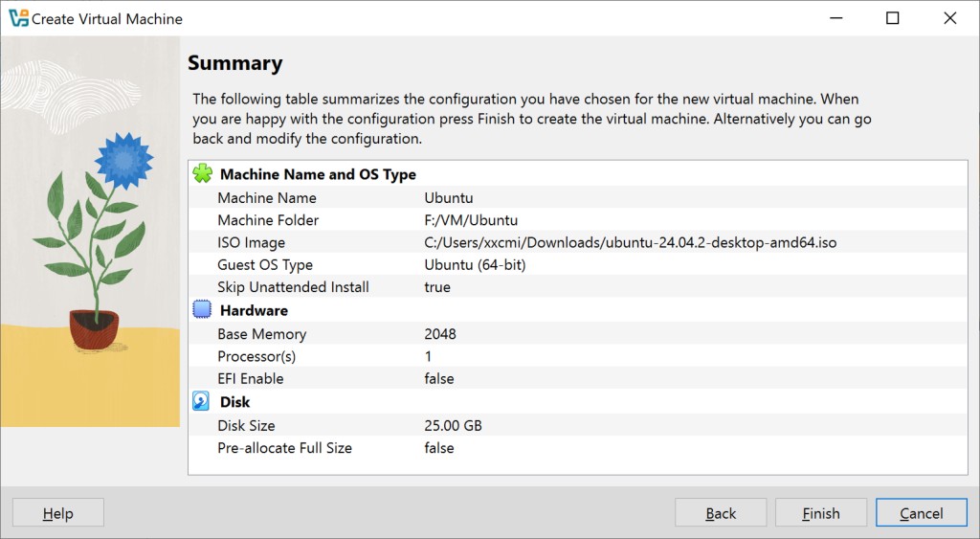This screenshot has height=539, width=980.
Task: Click the Finish button
Action: coord(820,513)
